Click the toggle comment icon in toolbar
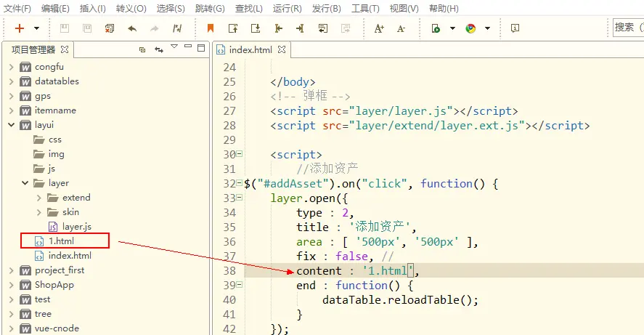The image size is (644, 335). [x=177, y=28]
